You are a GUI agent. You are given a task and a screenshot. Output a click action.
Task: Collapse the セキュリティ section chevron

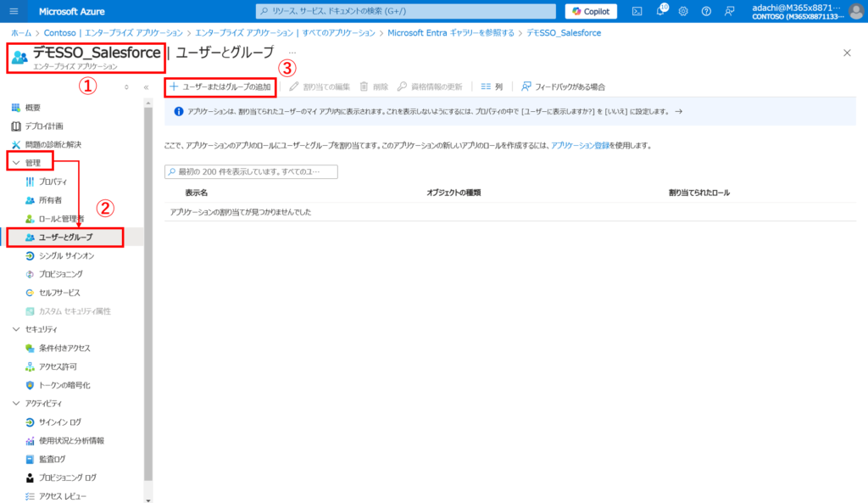16,330
